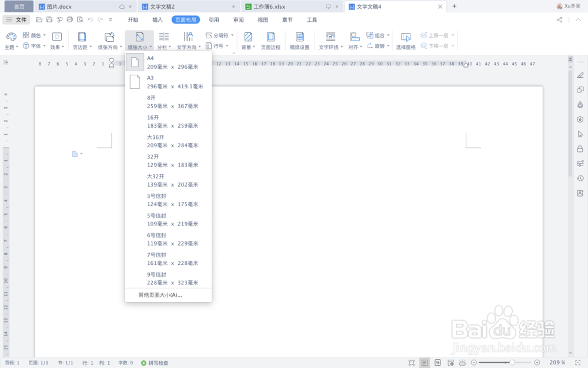The image size is (588, 368).
Task: Open the 审阅 ribbon tab
Action: 238,20
